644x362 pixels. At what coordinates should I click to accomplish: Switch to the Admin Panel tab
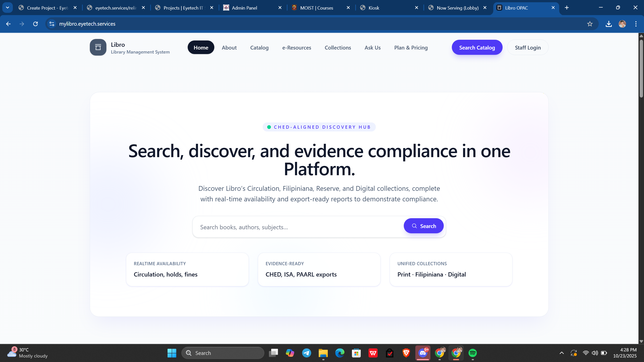tap(244, 8)
